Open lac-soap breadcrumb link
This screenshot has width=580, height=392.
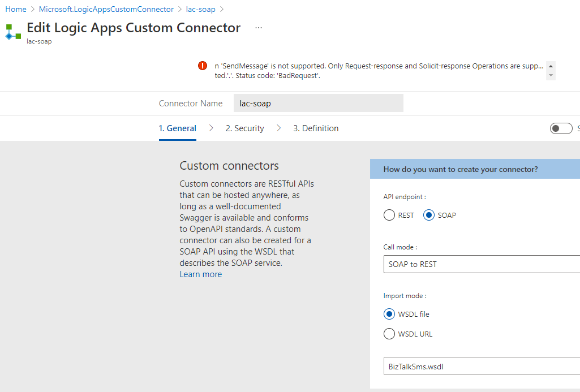click(x=200, y=9)
